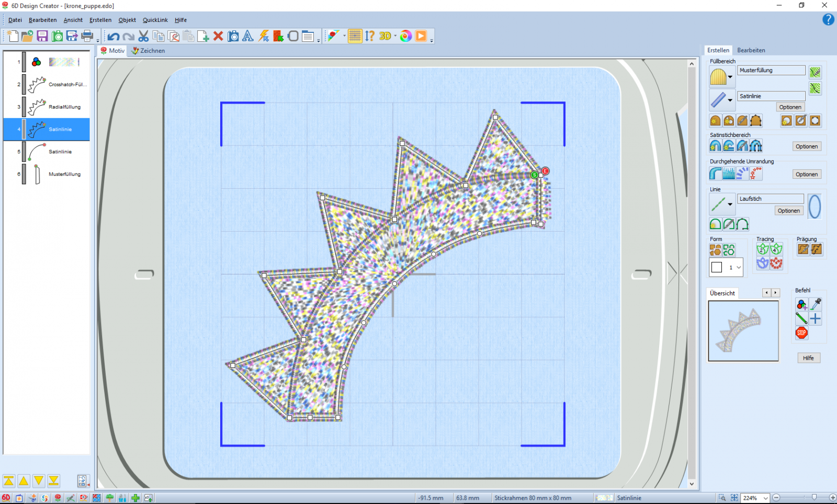Click the Undo arrow in the toolbar

pyautogui.click(x=113, y=36)
